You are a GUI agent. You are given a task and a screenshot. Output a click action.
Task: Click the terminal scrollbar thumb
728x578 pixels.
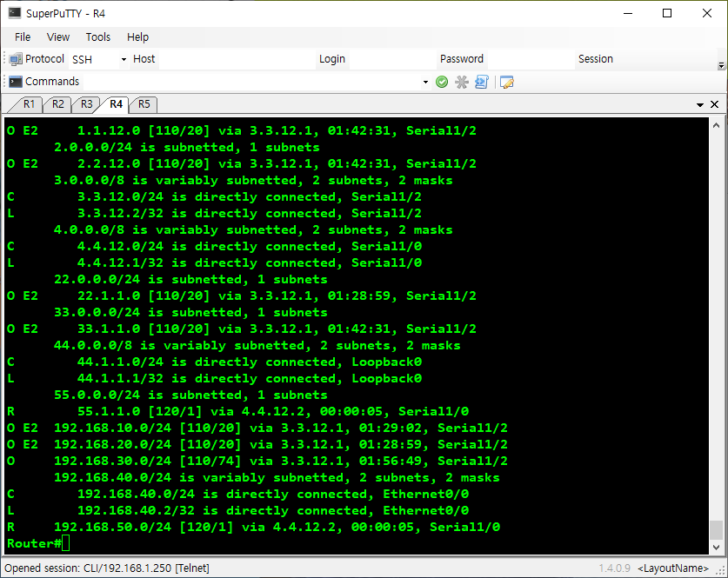tap(716, 530)
